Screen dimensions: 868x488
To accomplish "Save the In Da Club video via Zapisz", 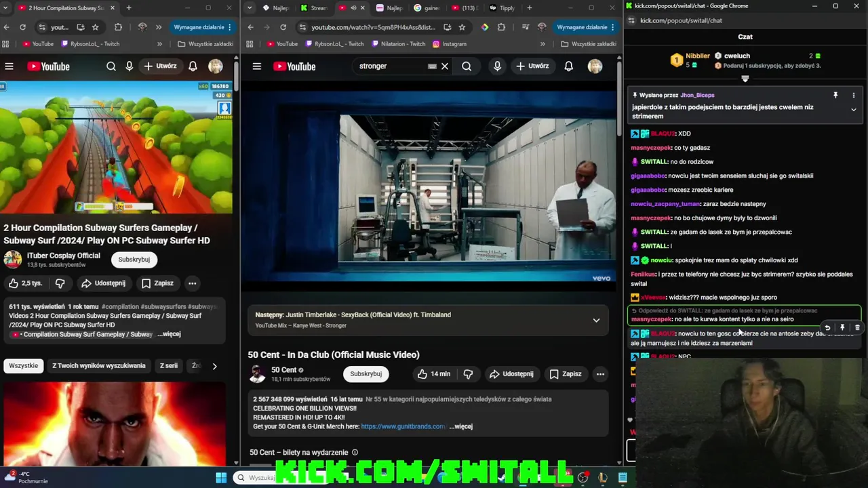I will pos(566,374).
